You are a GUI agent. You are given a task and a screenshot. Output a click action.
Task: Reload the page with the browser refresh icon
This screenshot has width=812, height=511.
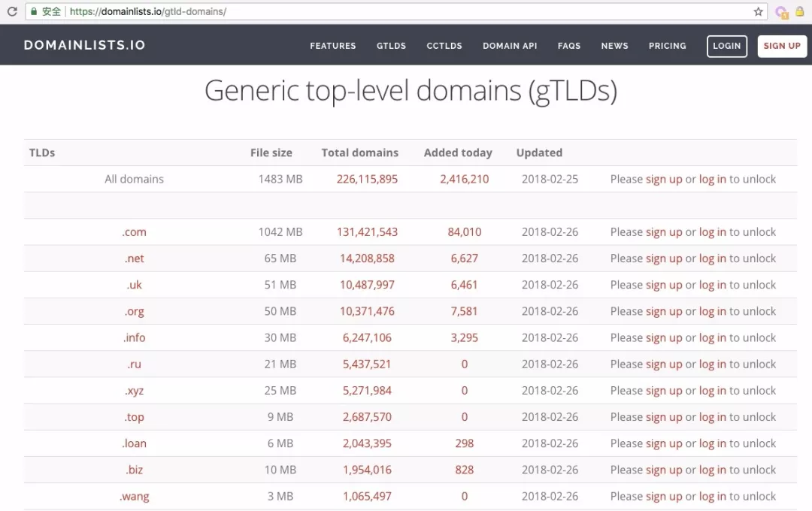click(12, 12)
